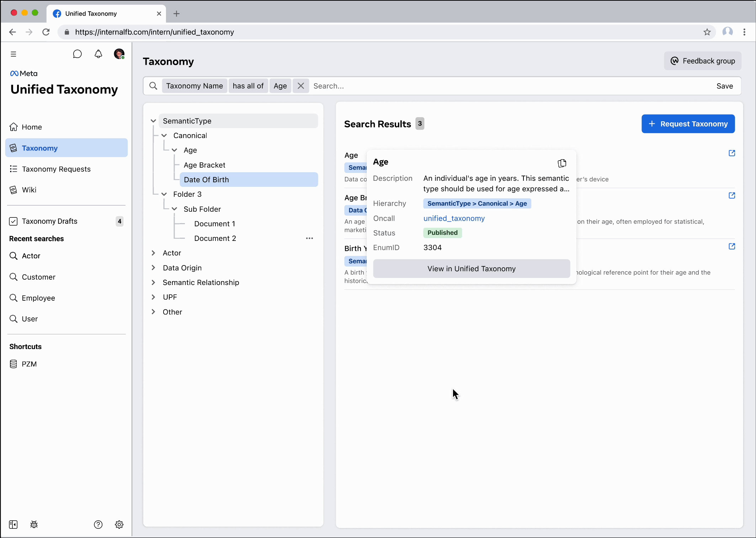Remove the Age search filter chip

click(x=301, y=86)
